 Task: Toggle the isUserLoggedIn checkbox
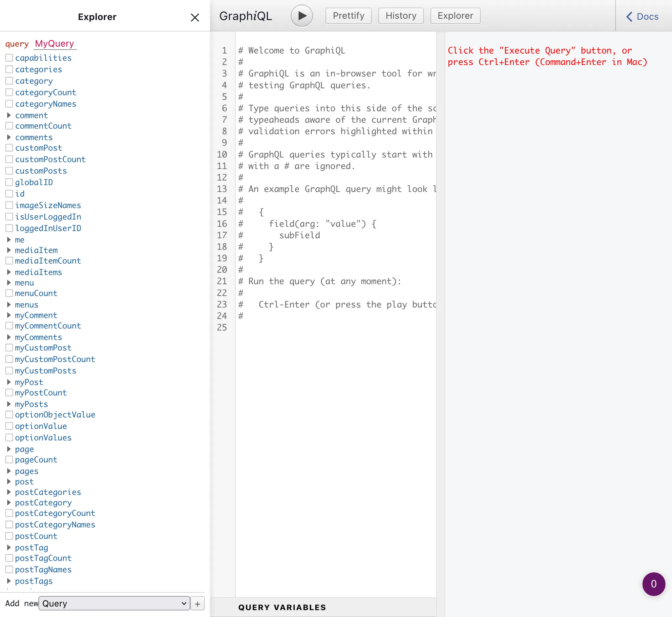click(9, 217)
